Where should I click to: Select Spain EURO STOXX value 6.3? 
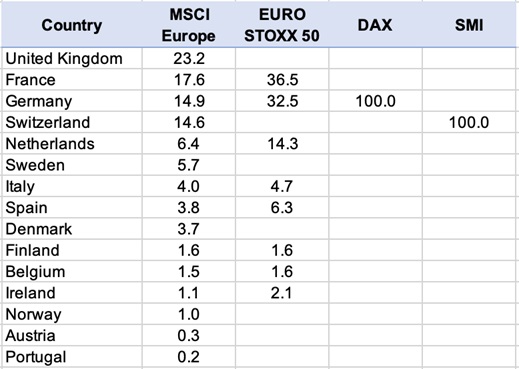282,208
